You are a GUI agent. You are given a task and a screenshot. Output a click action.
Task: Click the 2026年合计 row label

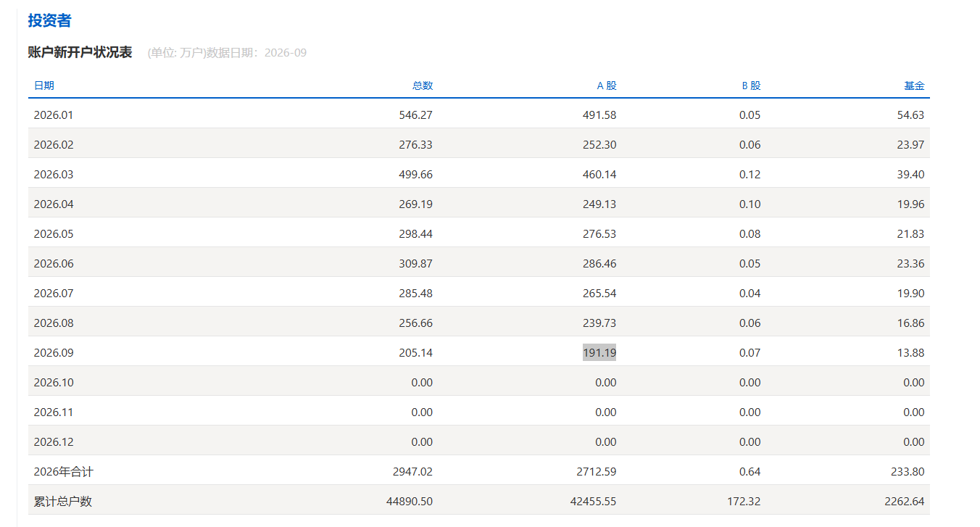click(63, 471)
